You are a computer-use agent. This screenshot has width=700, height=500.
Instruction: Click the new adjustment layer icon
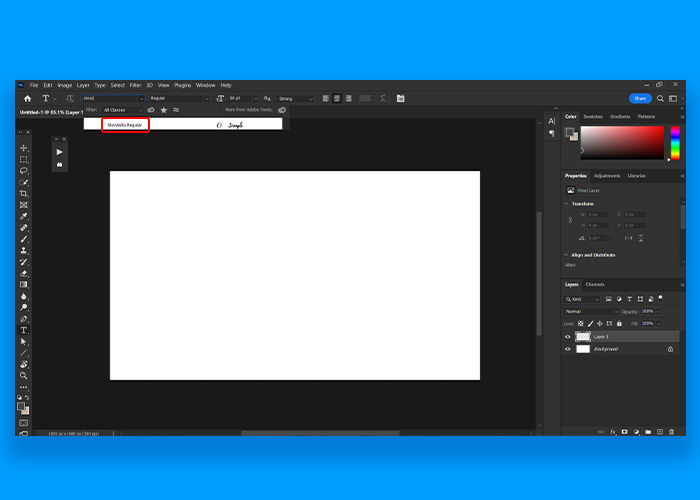[636, 432]
